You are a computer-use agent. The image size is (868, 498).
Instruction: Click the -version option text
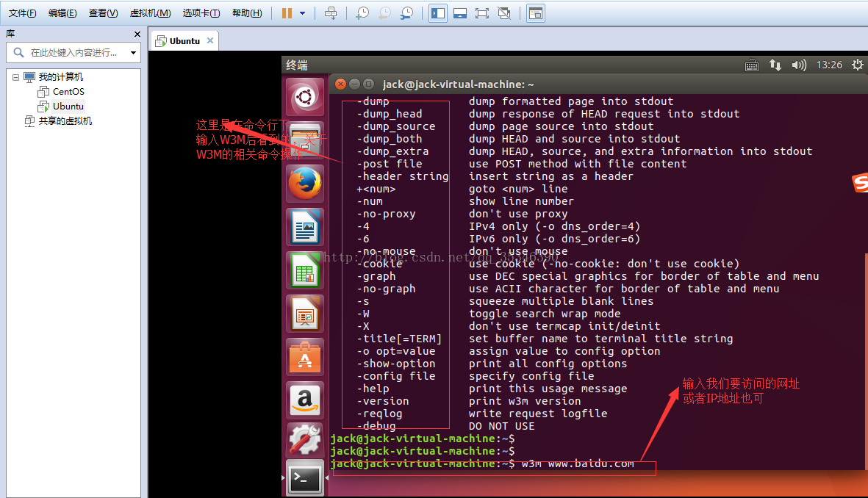tap(382, 401)
